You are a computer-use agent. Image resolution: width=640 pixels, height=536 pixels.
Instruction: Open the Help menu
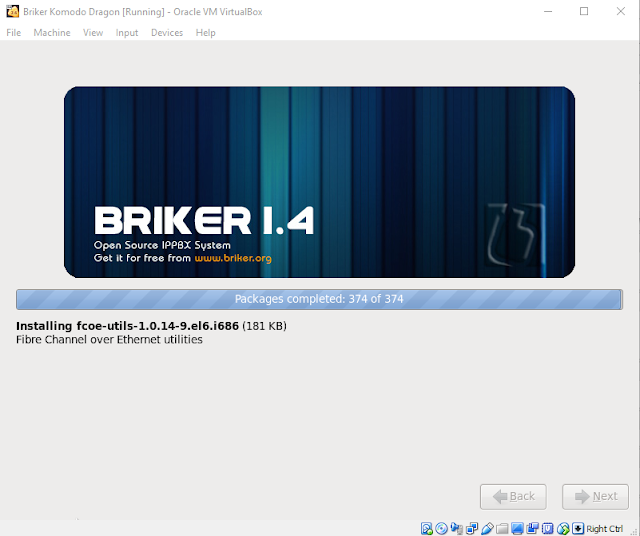[x=205, y=33]
